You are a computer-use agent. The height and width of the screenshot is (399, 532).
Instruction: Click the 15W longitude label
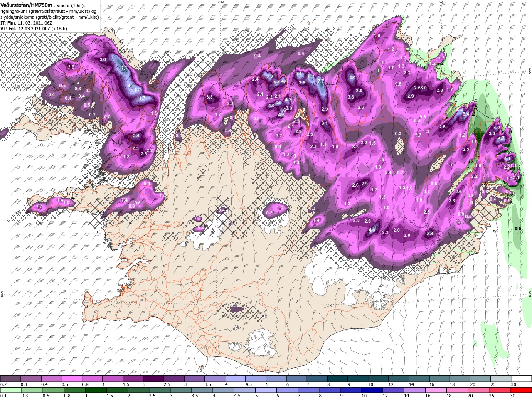click(x=441, y=2)
